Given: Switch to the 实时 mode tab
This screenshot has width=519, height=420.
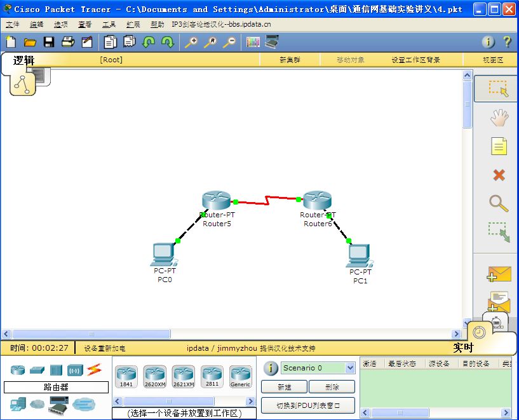Looking at the screenshot, I should click(463, 348).
